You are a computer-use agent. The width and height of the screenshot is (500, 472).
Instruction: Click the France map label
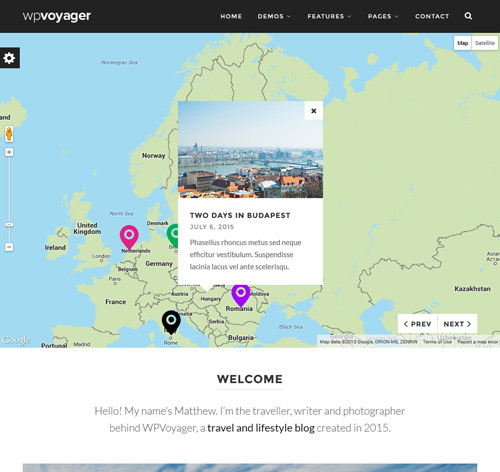click(116, 302)
